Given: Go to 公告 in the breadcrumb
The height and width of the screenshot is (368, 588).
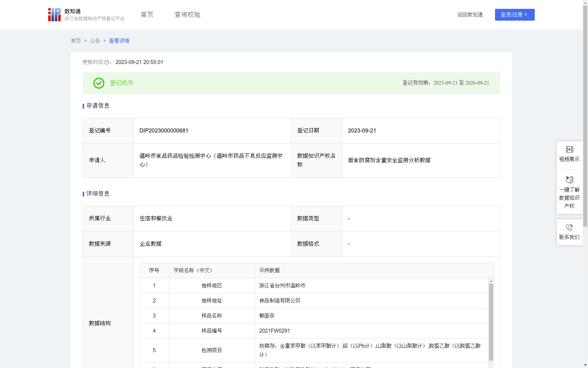Looking at the screenshot, I should 95,41.
